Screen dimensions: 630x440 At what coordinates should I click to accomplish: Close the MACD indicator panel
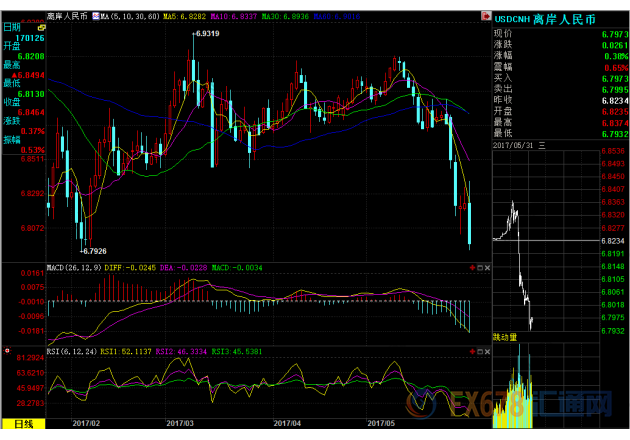tap(487, 268)
